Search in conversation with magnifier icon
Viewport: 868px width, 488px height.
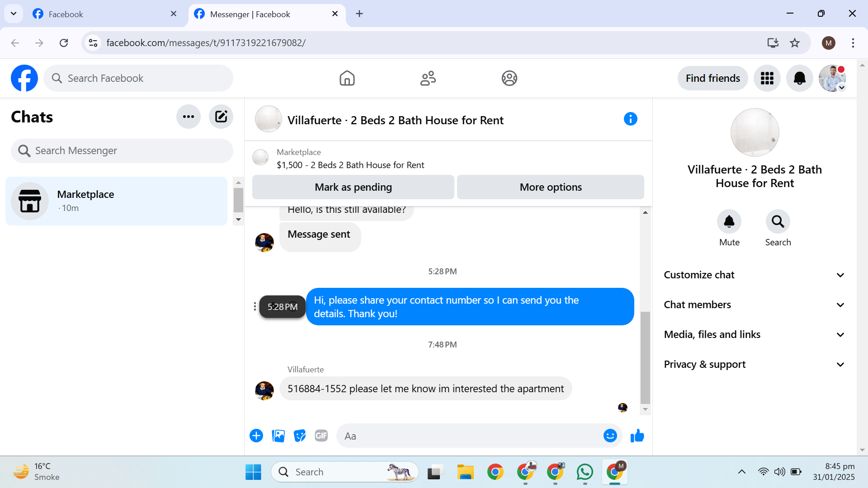[778, 221]
